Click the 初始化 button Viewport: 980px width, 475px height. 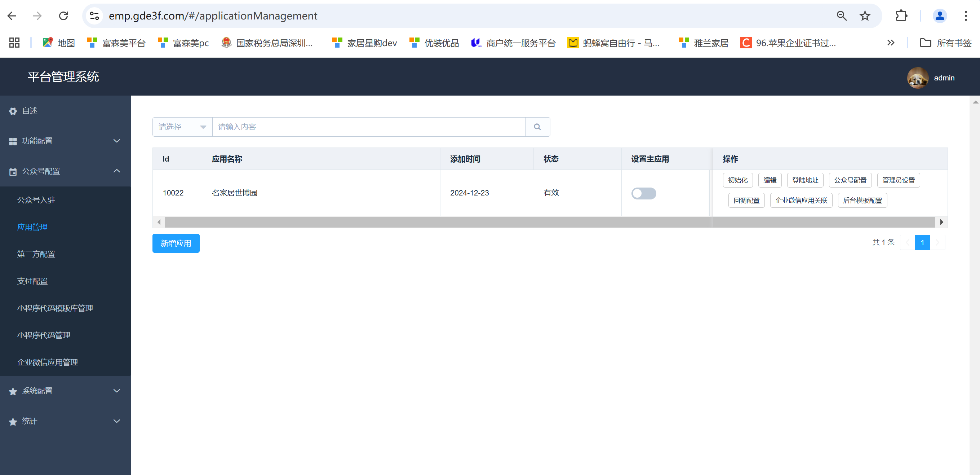[738, 180]
